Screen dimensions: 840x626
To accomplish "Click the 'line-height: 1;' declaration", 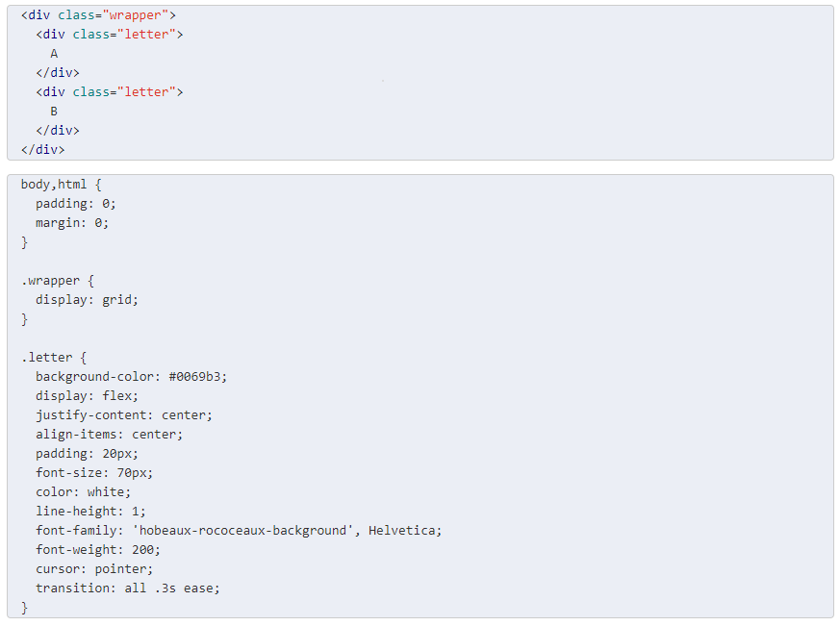I will tap(90, 512).
